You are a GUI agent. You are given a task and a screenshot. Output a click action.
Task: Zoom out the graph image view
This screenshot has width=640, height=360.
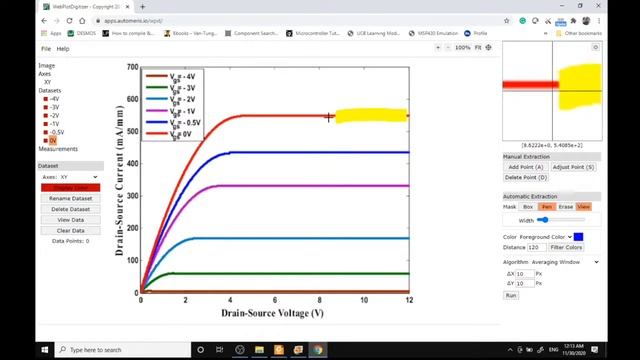[x=448, y=48]
